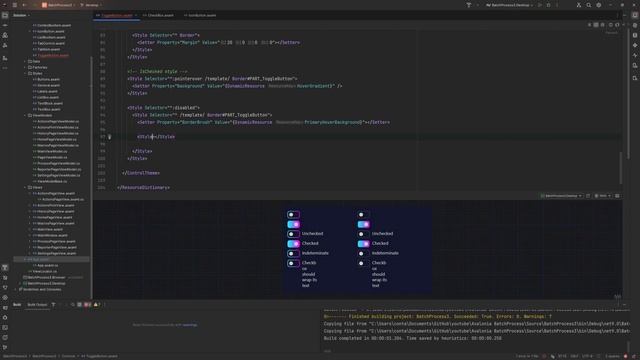Select the Build tab
640x360 pixels.
tap(17, 304)
